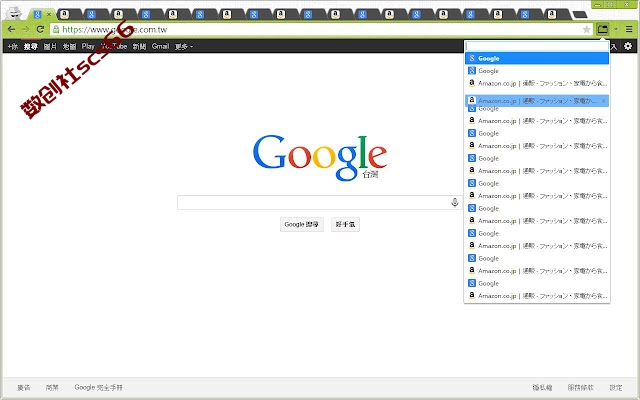The image size is (640, 400).
Task: Click the green padlock in address bar
Action: [56, 29]
